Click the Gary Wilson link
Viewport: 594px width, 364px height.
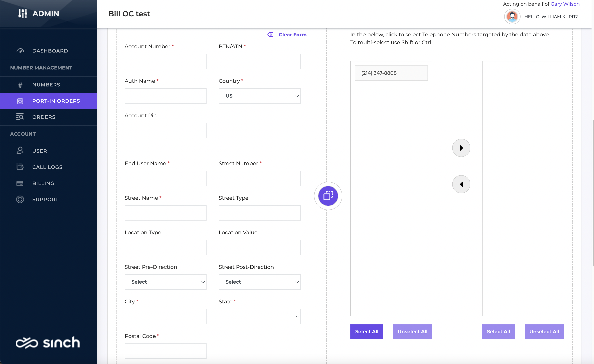565,4
